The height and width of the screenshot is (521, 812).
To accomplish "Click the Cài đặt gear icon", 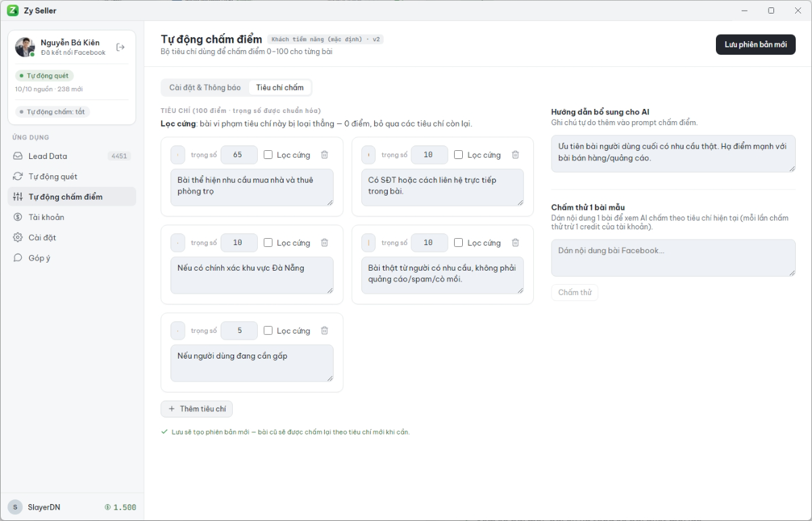I will pos(18,237).
